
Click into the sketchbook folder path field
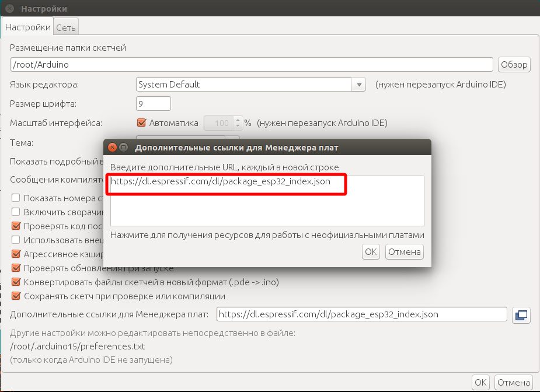point(252,65)
